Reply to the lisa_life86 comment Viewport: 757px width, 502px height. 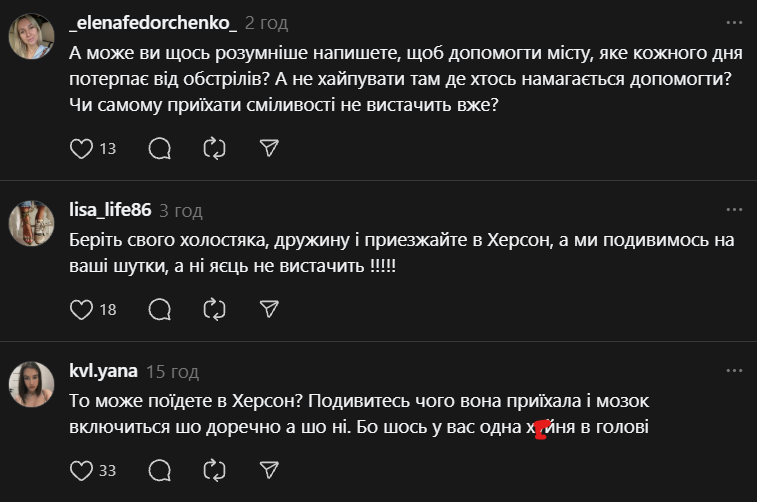[x=159, y=309]
